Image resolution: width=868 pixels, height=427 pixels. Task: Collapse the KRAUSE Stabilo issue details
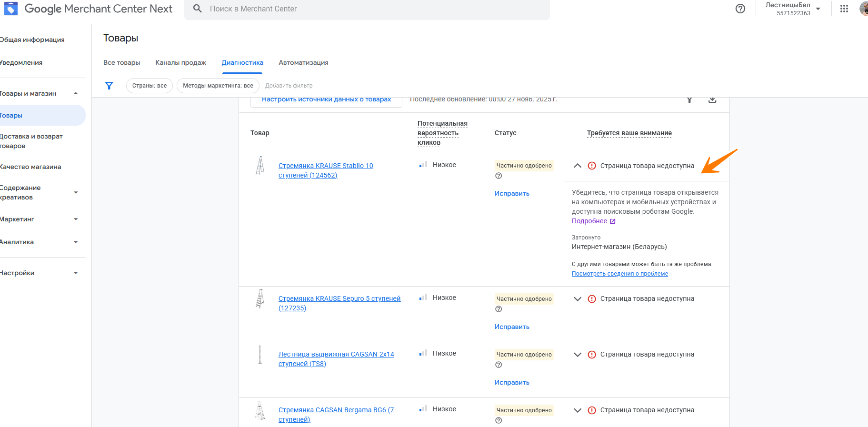click(578, 166)
